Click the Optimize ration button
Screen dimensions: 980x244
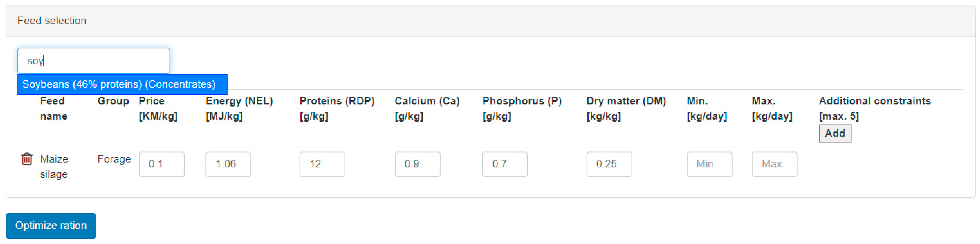pos(51,225)
